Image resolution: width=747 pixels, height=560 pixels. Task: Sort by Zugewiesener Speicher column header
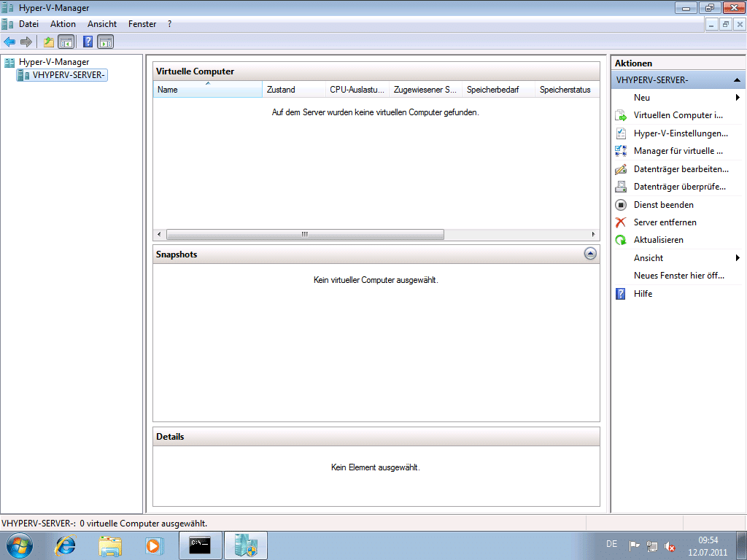426,90
